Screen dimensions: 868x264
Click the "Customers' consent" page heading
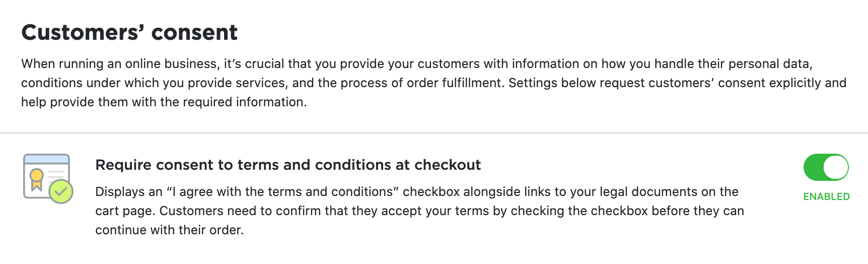[x=129, y=33]
